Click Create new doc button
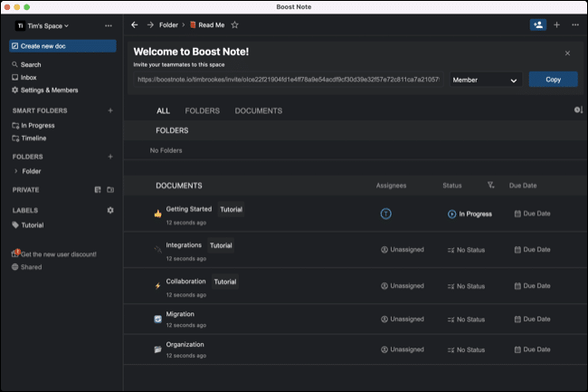Screen dimensions: 588x392 point(62,46)
